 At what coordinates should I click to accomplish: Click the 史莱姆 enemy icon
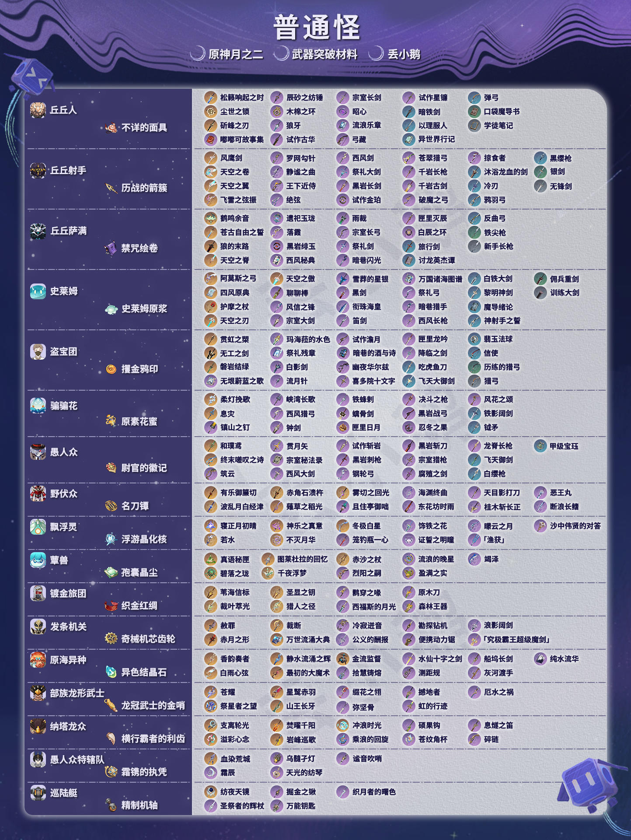[x=38, y=291]
